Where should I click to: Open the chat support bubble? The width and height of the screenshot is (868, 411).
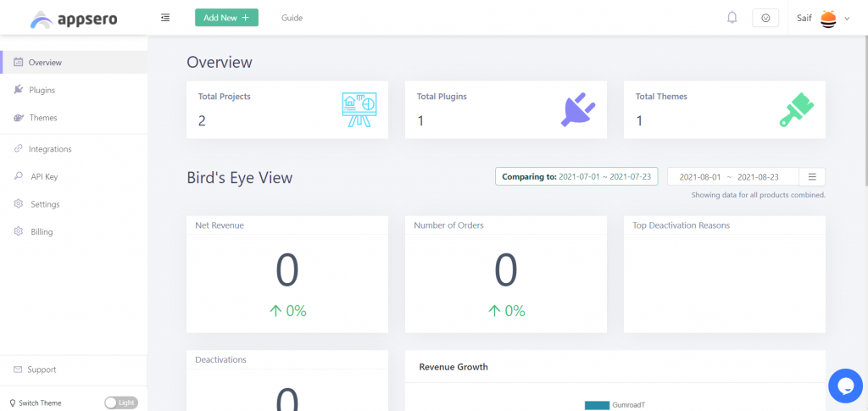tap(845, 386)
